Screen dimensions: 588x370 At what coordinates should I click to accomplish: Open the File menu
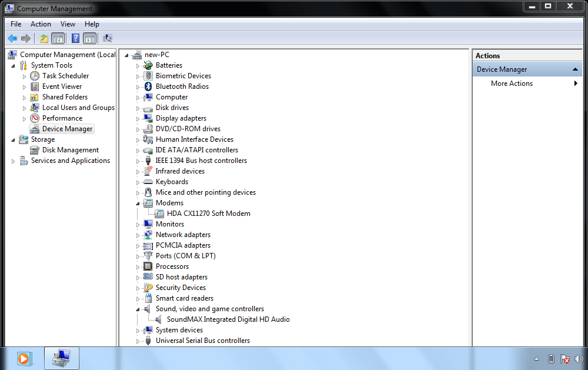[x=16, y=24]
